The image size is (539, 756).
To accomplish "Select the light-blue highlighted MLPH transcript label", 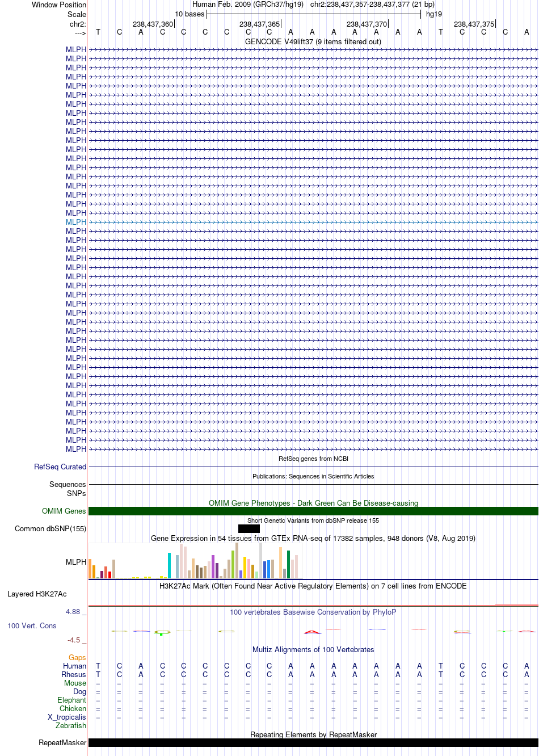I will [76, 222].
